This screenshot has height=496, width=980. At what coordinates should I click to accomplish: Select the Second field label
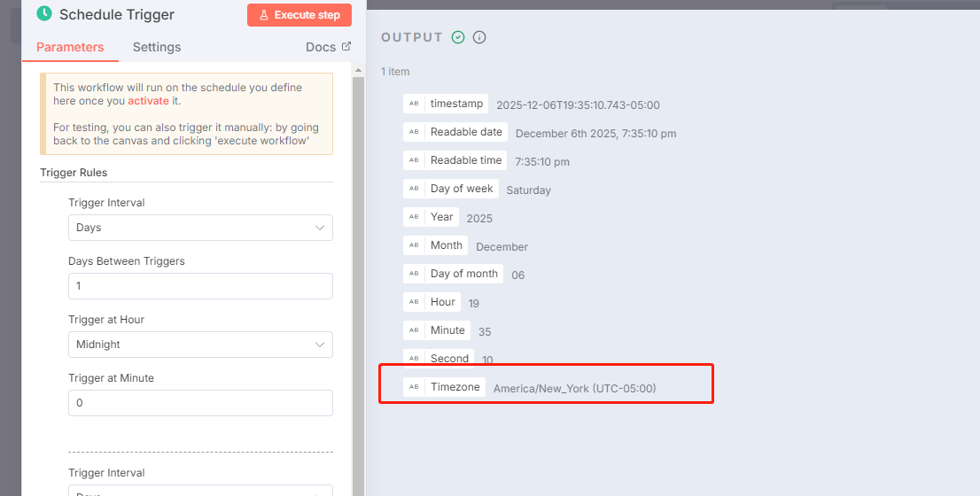[x=449, y=358]
